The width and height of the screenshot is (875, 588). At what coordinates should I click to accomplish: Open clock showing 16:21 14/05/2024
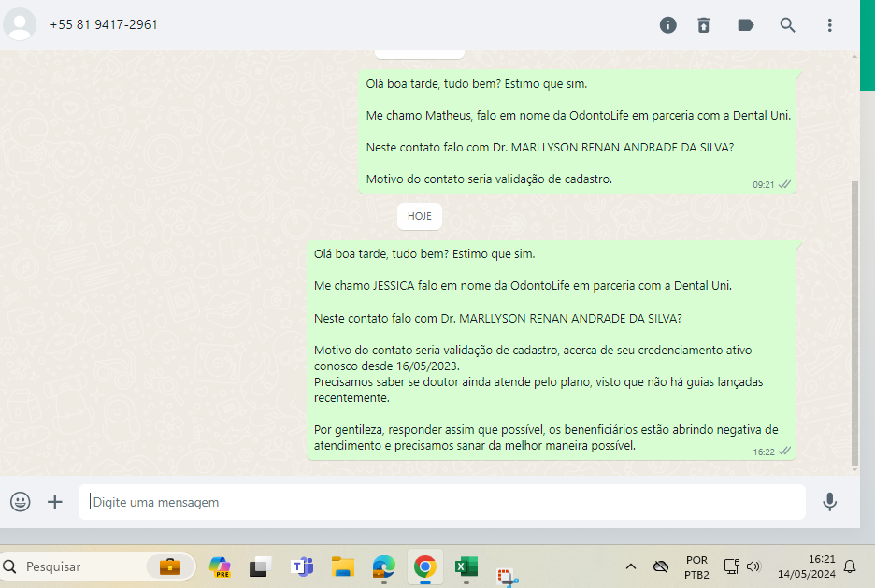[807, 566]
